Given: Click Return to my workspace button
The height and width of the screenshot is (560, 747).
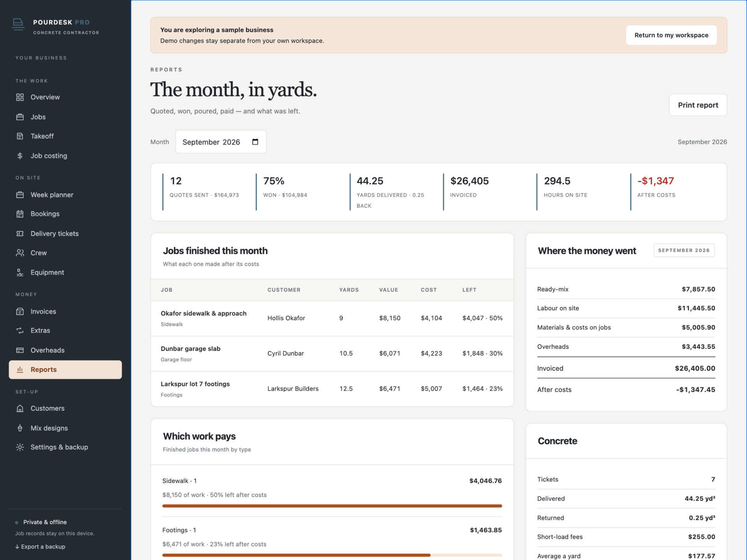Looking at the screenshot, I should [671, 35].
